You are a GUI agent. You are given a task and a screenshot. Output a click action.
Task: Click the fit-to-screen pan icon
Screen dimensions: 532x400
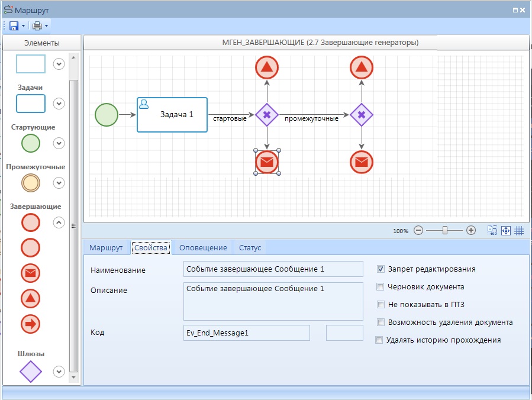pos(506,231)
